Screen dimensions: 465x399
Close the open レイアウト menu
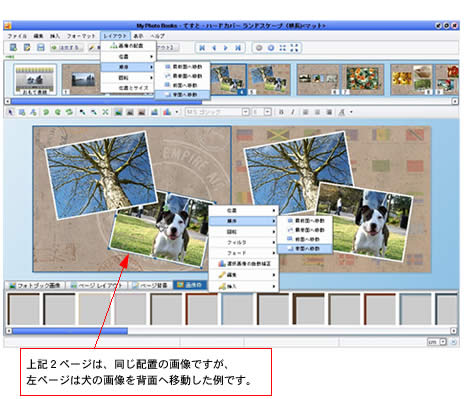coord(115,36)
